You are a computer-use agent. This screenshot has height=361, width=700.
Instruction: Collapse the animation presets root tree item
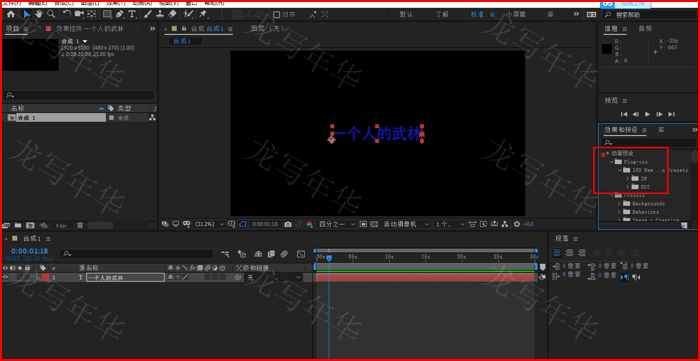pyautogui.click(x=608, y=154)
